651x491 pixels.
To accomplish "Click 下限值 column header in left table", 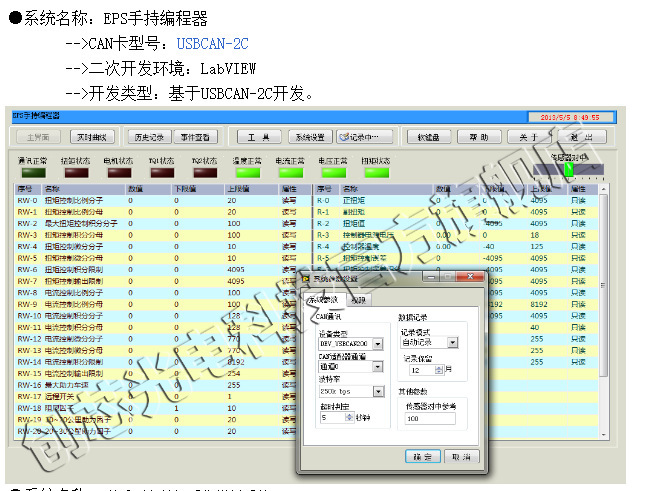I will click(198, 189).
